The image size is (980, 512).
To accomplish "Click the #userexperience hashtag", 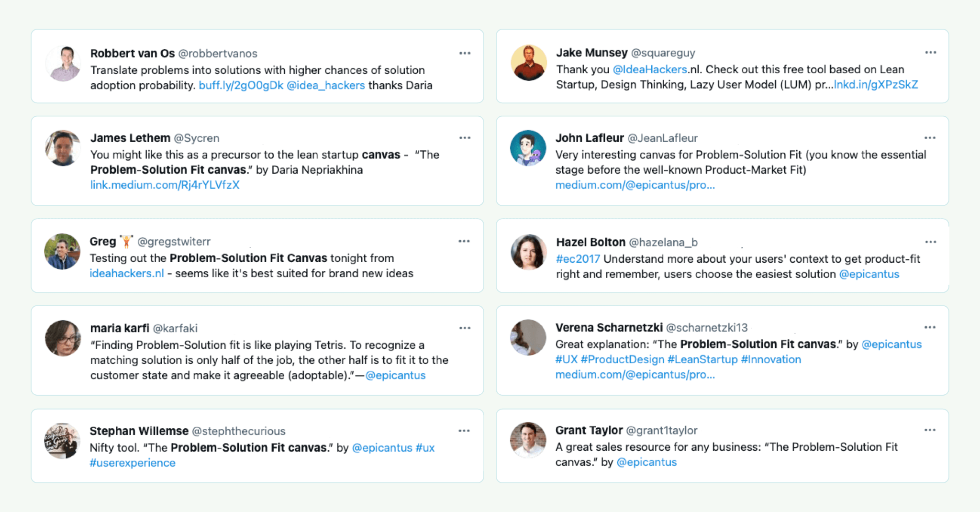I will [132, 463].
